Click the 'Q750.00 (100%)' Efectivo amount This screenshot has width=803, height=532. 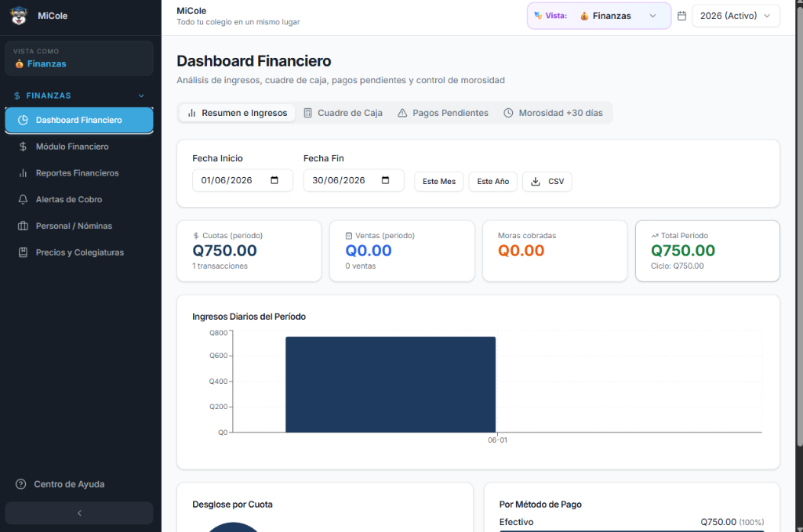pyautogui.click(x=732, y=522)
